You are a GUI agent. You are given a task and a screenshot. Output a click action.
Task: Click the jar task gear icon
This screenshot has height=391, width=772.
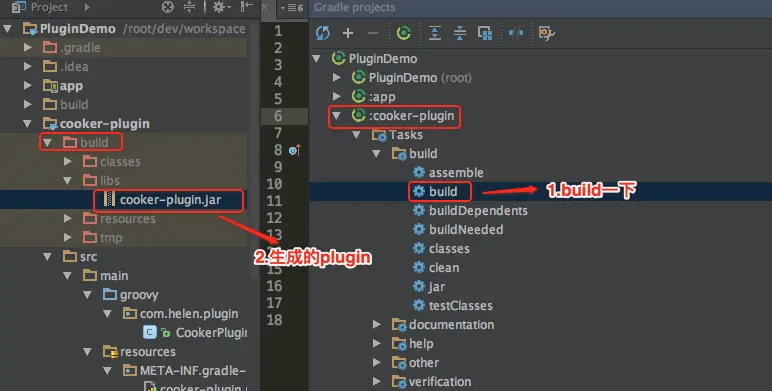(419, 286)
